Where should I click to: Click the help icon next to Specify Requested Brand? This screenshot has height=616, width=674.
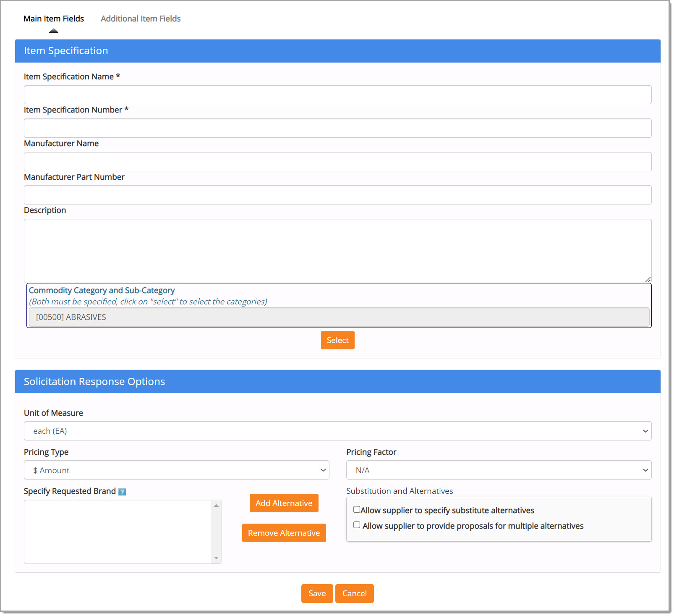pyautogui.click(x=122, y=491)
